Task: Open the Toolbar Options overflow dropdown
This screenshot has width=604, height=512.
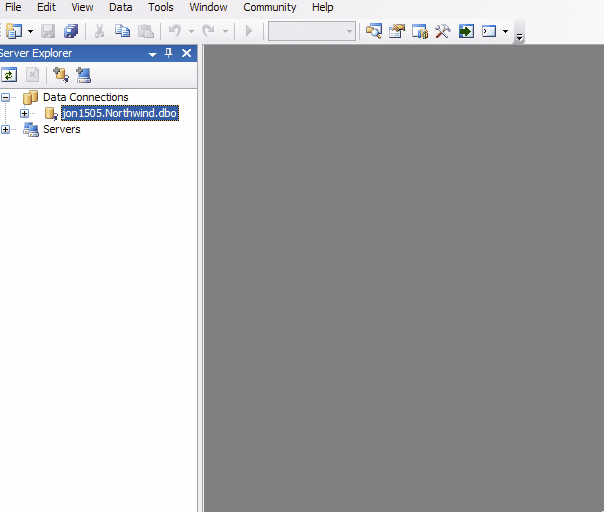Action: pos(519,36)
